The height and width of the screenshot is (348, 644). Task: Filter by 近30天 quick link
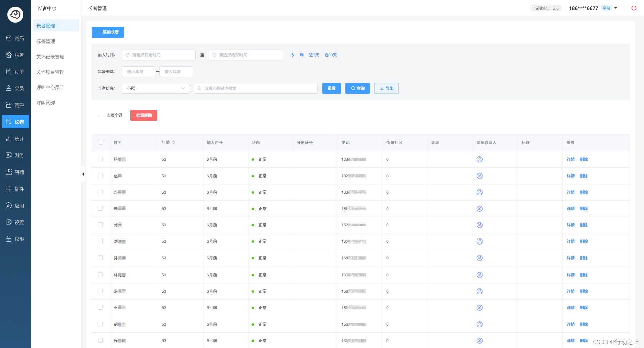tap(330, 55)
